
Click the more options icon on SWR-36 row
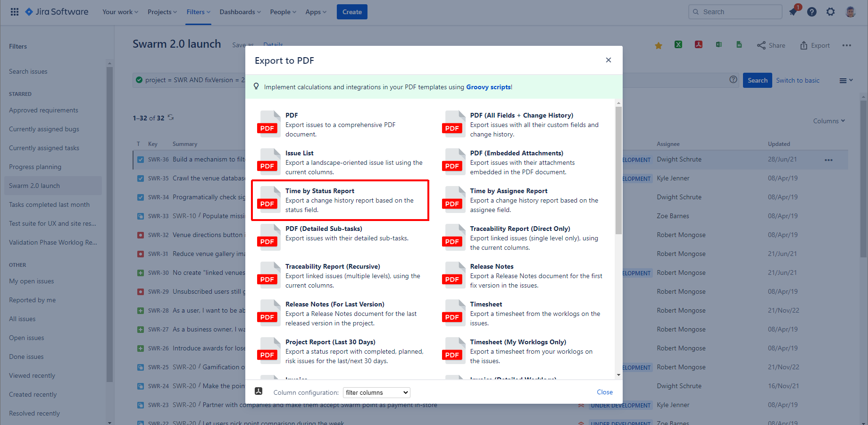(x=828, y=160)
